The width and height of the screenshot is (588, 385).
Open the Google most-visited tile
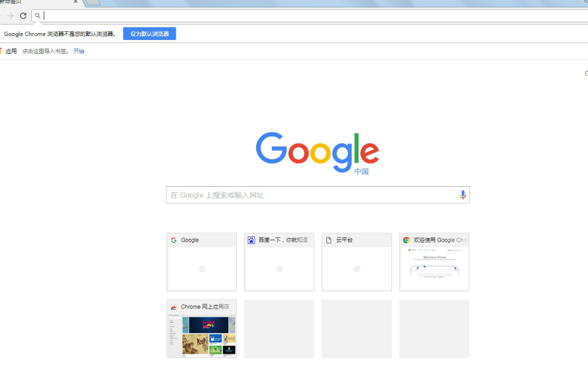pyautogui.click(x=202, y=262)
